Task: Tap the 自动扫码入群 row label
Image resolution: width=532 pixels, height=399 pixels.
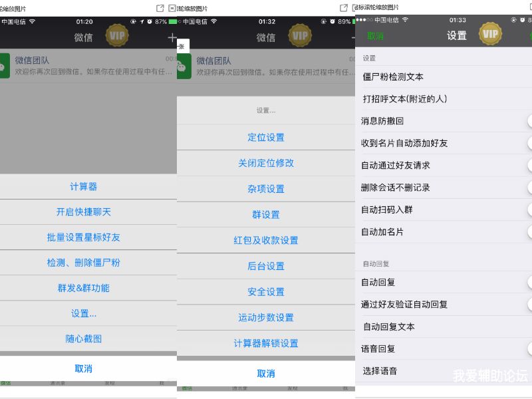Action: click(386, 209)
